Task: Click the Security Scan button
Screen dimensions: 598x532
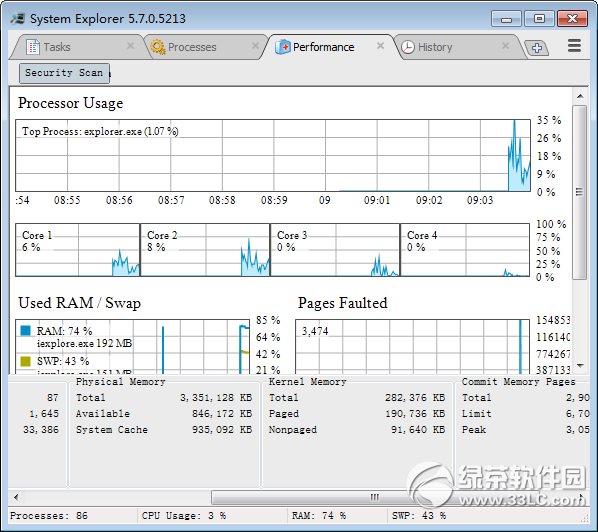Action: pos(64,72)
